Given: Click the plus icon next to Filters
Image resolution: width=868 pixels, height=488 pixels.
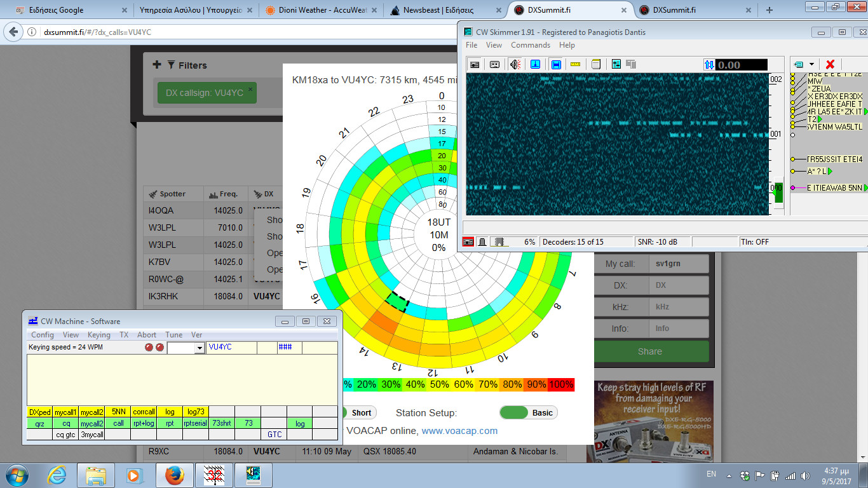Looking at the screenshot, I should point(157,64).
